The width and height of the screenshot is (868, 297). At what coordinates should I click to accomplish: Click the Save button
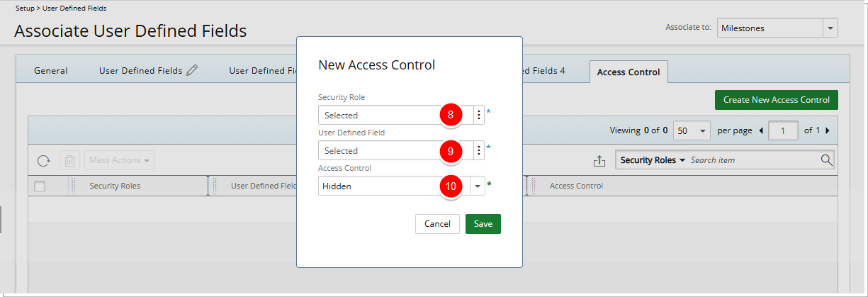[483, 224]
